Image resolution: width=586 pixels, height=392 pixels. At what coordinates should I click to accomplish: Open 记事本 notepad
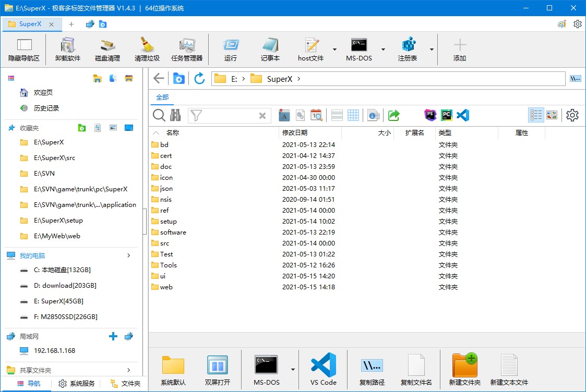(x=270, y=50)
